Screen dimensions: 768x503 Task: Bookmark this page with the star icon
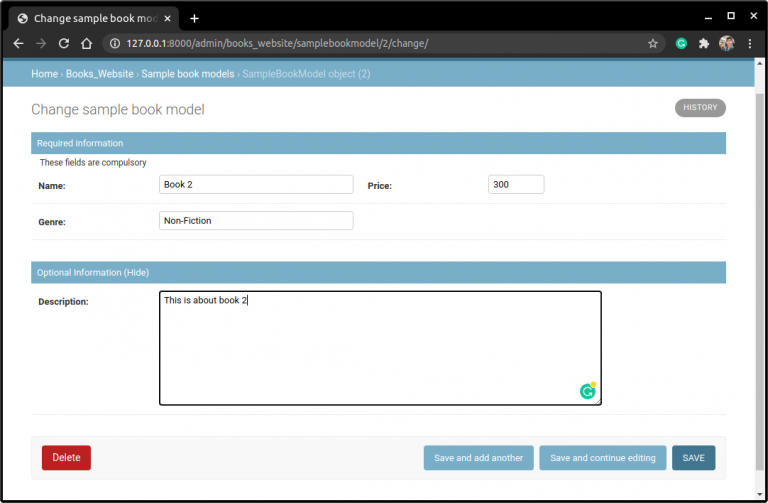(x=652, y=44)
